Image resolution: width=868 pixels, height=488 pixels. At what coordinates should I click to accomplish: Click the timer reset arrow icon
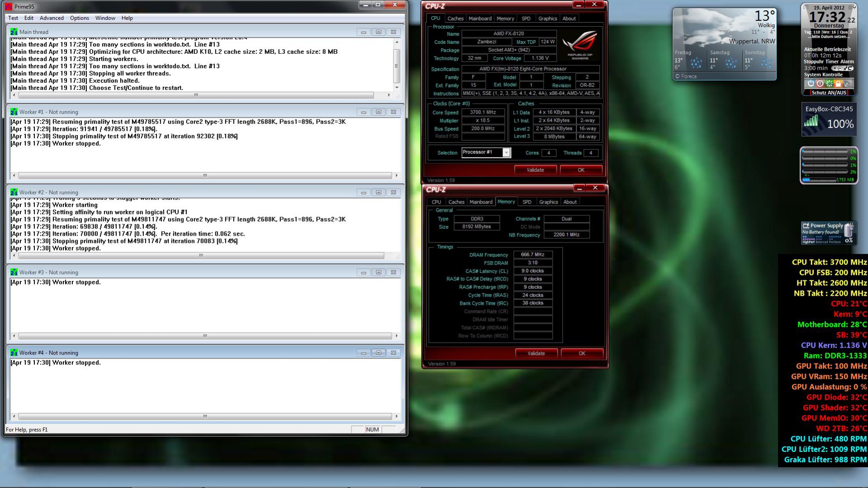point(850,68)
